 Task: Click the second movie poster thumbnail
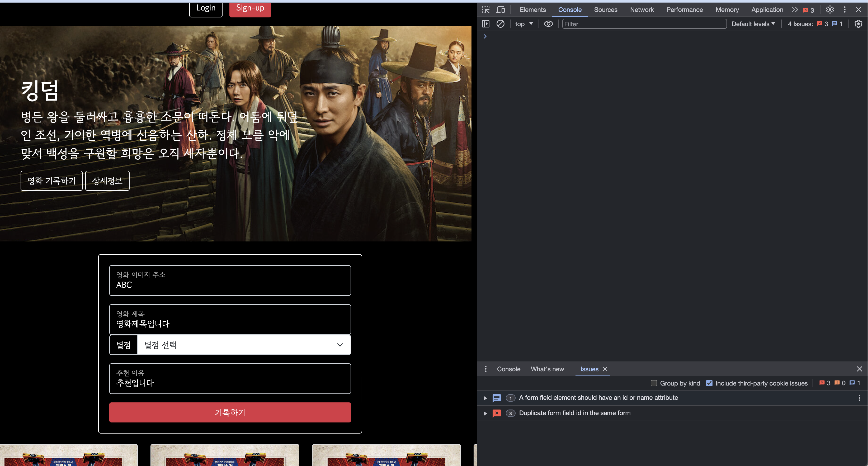point(225,455)
